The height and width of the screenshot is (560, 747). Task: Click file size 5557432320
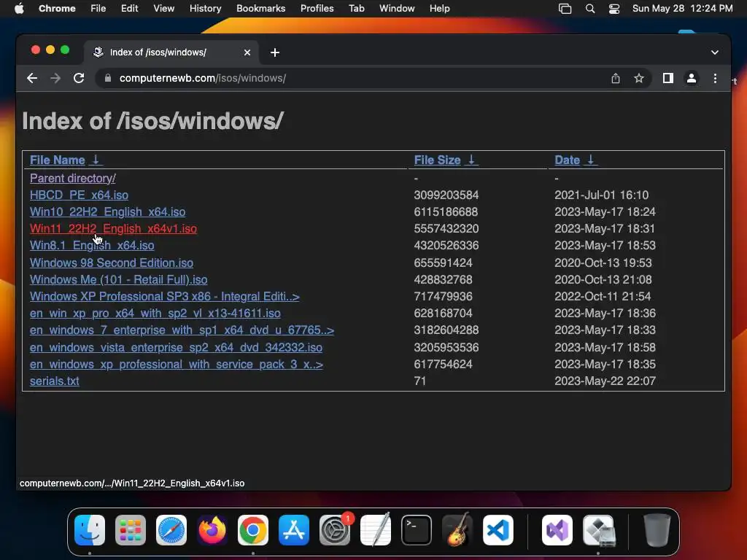pos(446,228)
